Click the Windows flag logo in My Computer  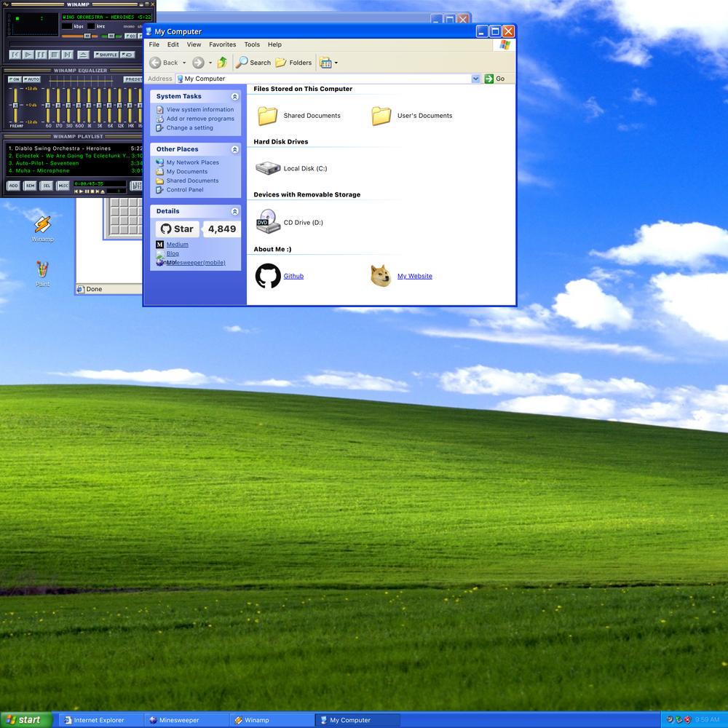[x=505, y=44]
